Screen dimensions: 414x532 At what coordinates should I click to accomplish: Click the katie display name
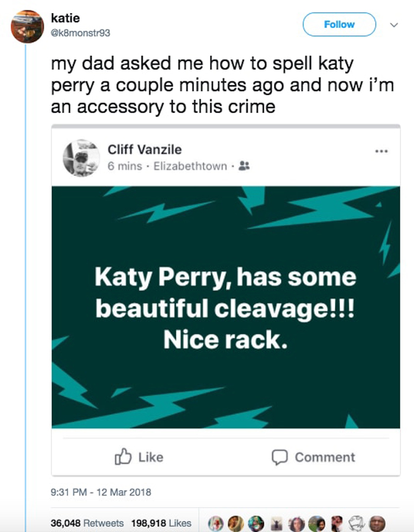point(65,19)
